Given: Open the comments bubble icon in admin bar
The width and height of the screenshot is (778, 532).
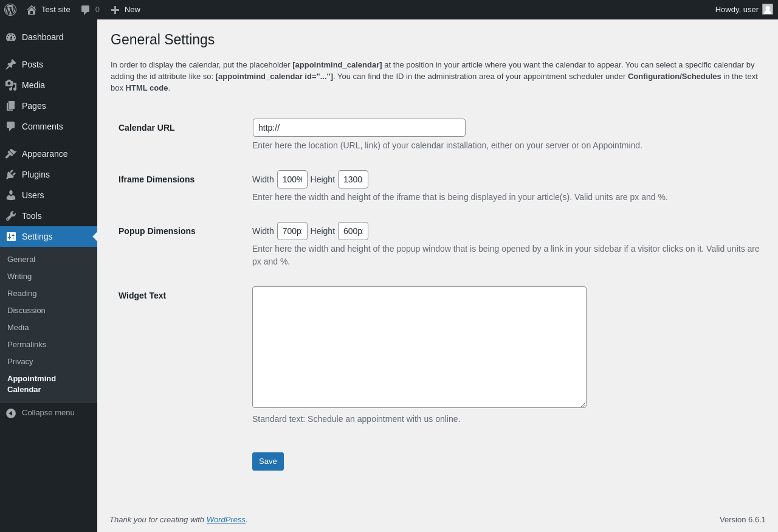Looking at the screenshot, I should coord(86,10).
